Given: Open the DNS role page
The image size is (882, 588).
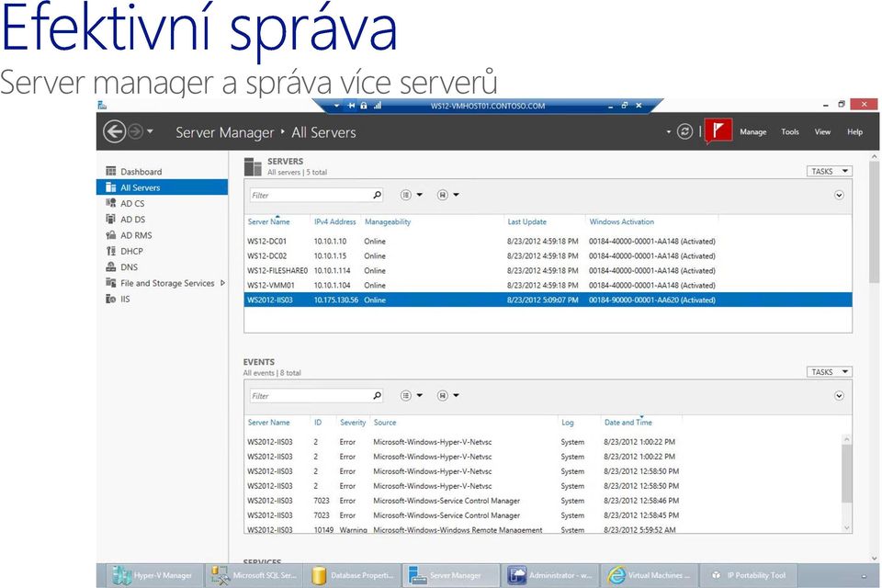Looking at the screenshot, I should (x=162, y=266).
